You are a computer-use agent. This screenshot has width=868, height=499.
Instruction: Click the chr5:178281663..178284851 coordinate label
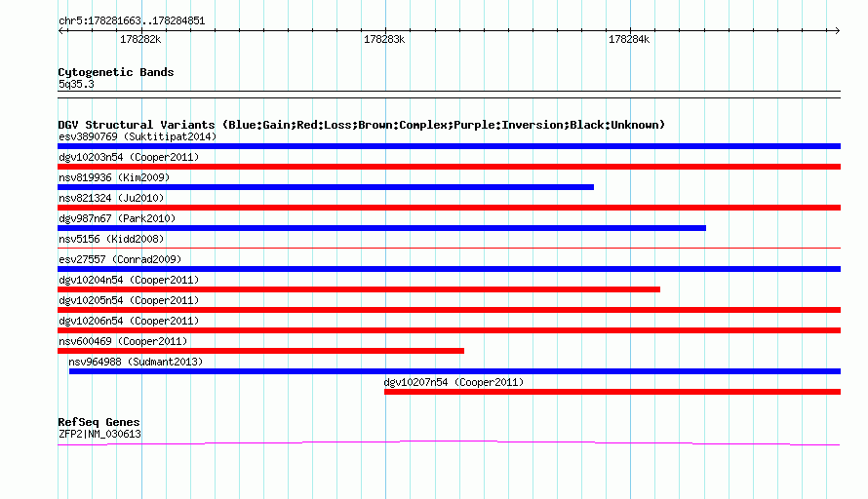[132, 21]
